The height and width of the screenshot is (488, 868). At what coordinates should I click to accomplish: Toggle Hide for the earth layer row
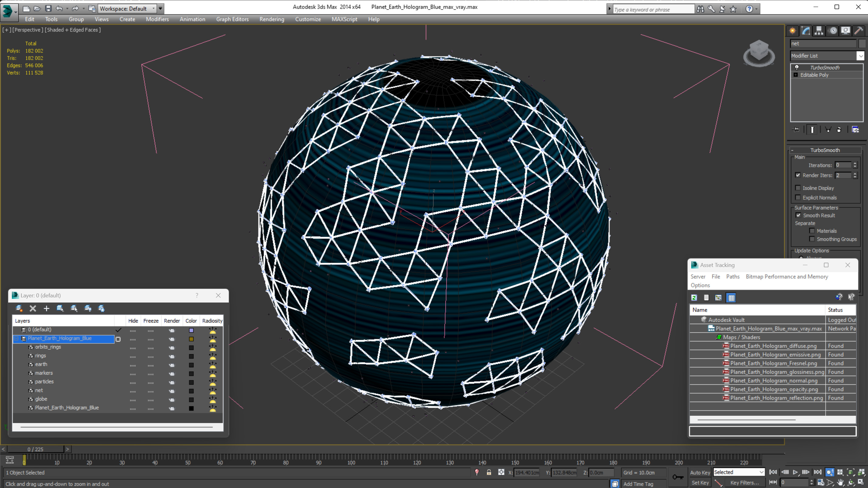coord(133,365)
